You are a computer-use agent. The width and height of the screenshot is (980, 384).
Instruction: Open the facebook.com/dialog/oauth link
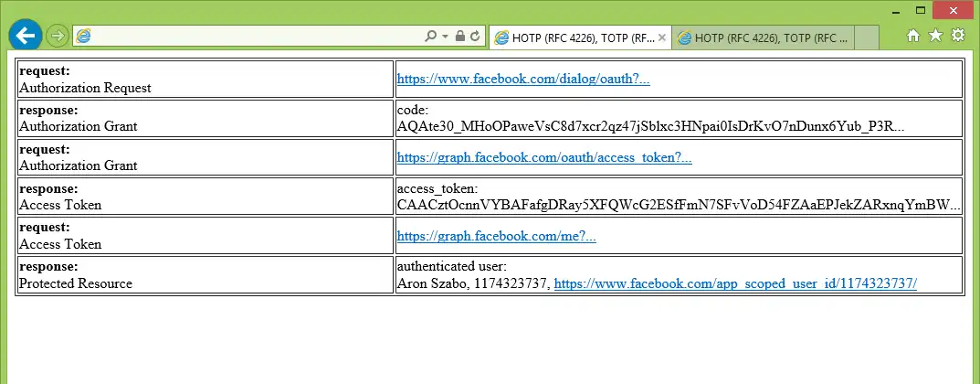pos(523,80)
